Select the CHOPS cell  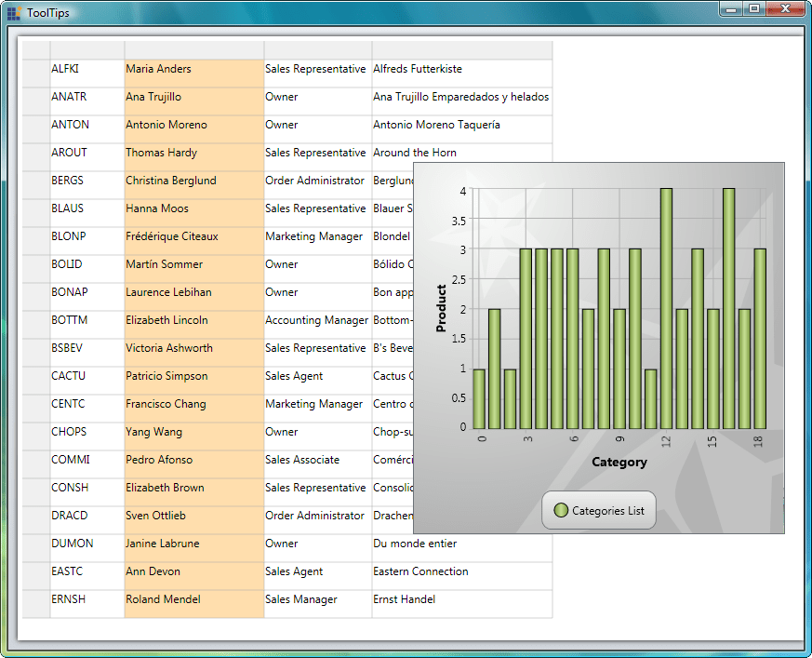(87, 437)
